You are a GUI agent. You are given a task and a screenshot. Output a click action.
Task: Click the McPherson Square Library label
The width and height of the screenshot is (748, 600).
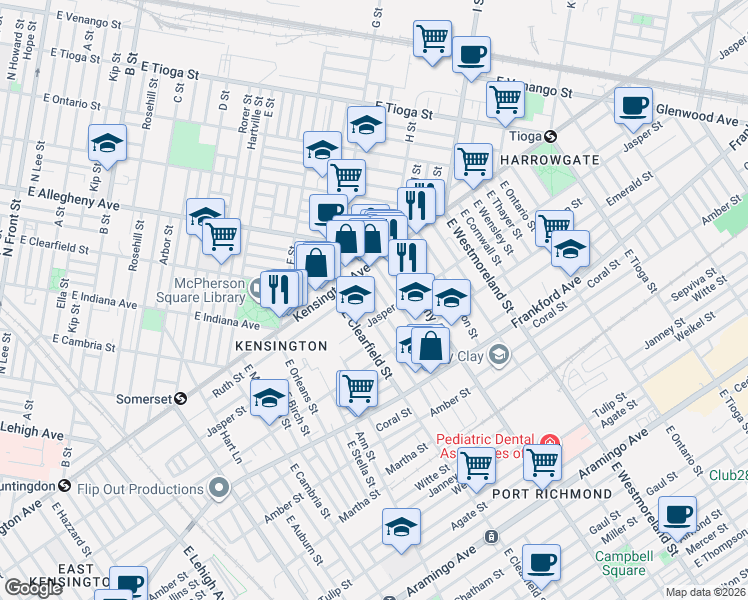pos(200,290)
